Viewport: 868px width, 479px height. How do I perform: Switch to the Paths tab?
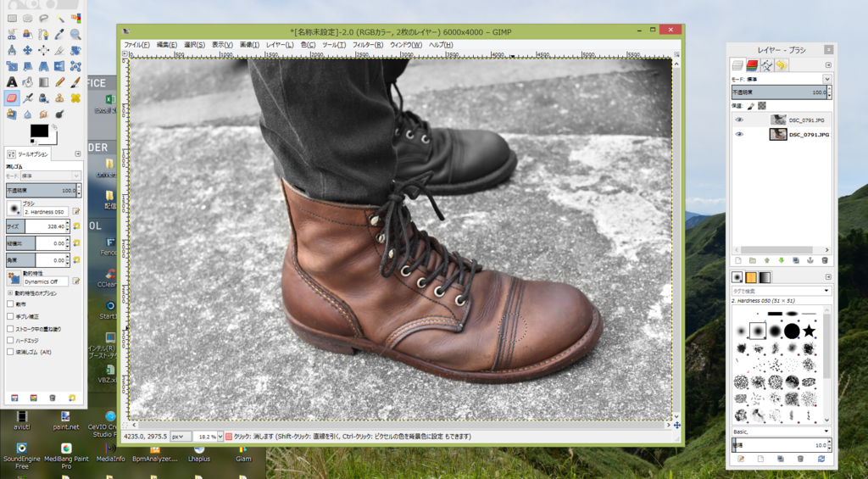(x=766, y=65)
